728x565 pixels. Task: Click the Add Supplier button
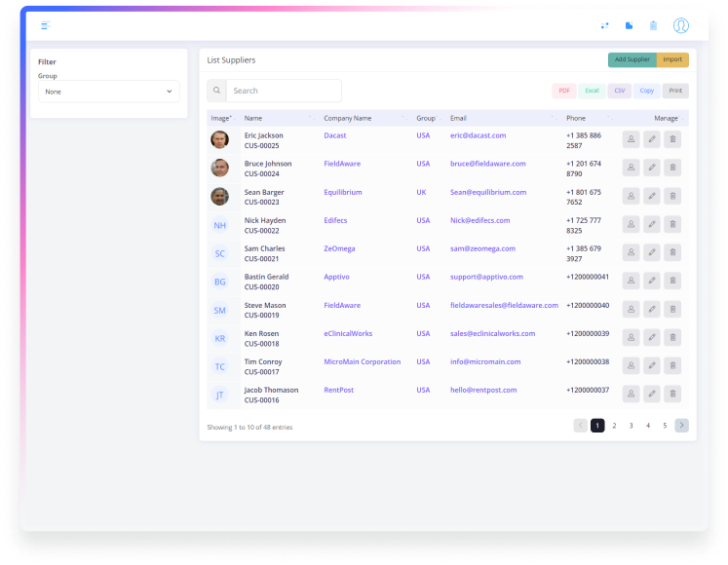pos(632,59)
